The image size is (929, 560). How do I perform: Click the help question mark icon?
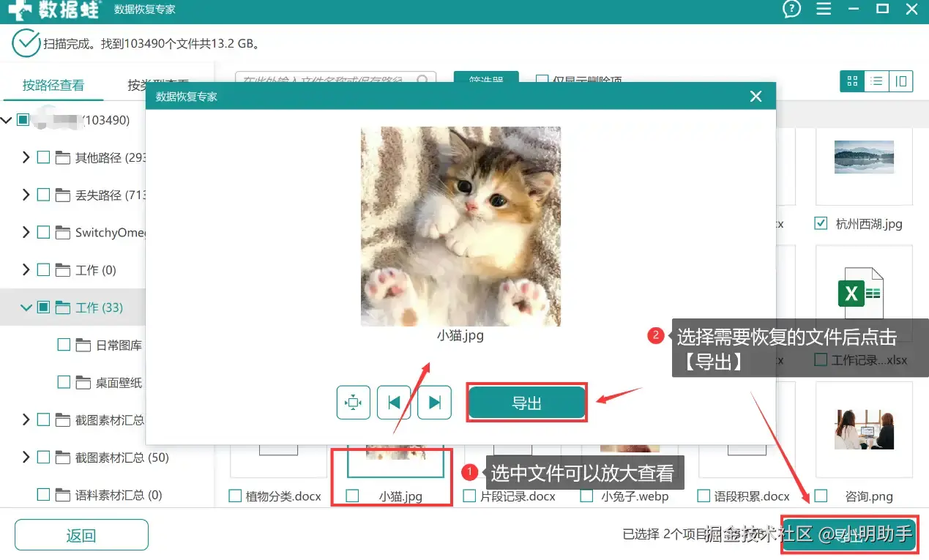[791, 10]
